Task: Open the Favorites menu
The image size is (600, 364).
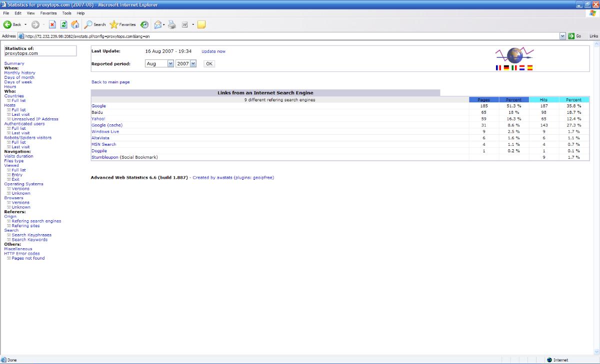Action: pos(48,13)
